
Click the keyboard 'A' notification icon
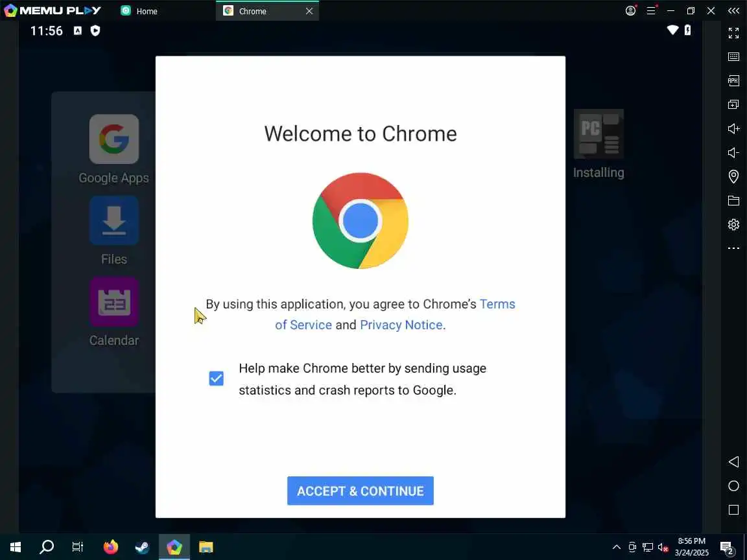point(78,31)
